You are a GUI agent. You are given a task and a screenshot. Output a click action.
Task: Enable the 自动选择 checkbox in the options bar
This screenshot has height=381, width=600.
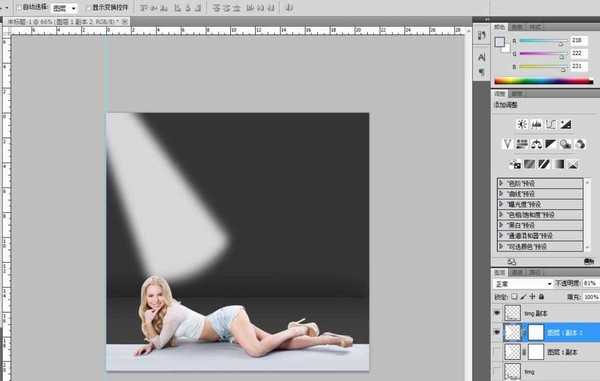(x=19, y=7)
